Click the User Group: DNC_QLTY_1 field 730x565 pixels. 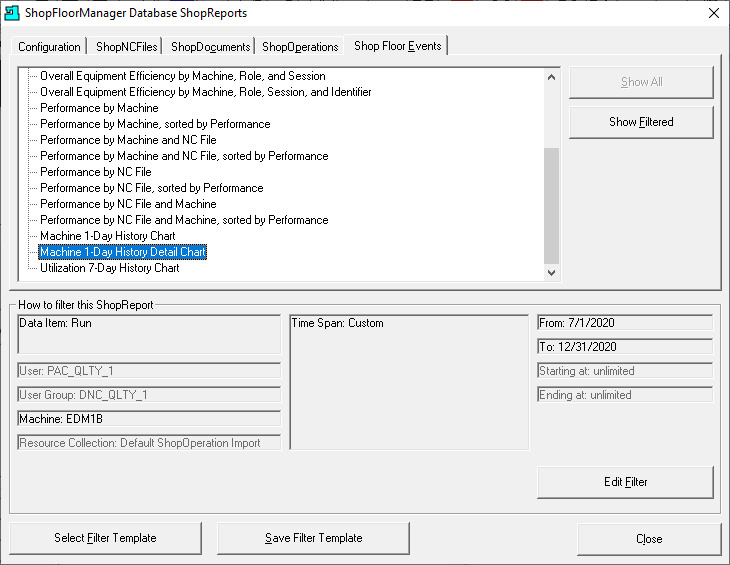tap(149, 395)
